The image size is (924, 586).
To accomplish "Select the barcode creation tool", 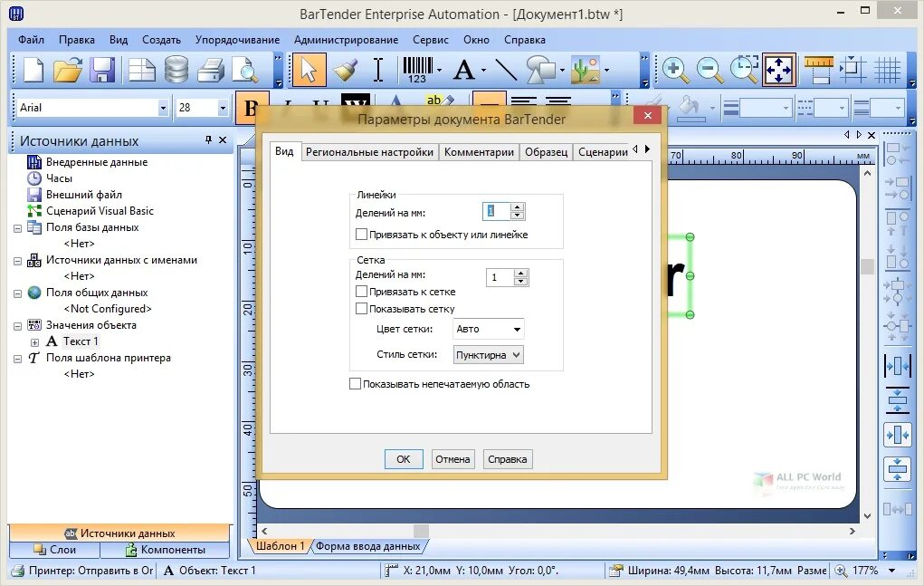I will 417,70.
